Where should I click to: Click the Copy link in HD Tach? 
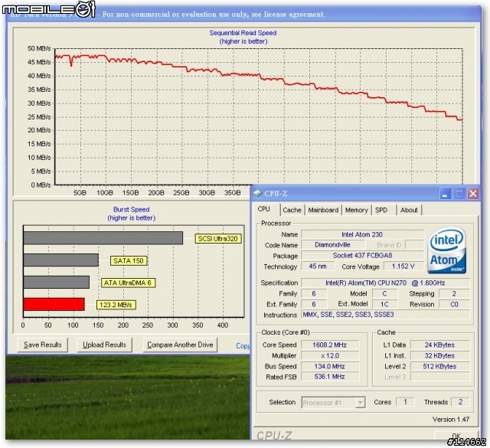243,346
